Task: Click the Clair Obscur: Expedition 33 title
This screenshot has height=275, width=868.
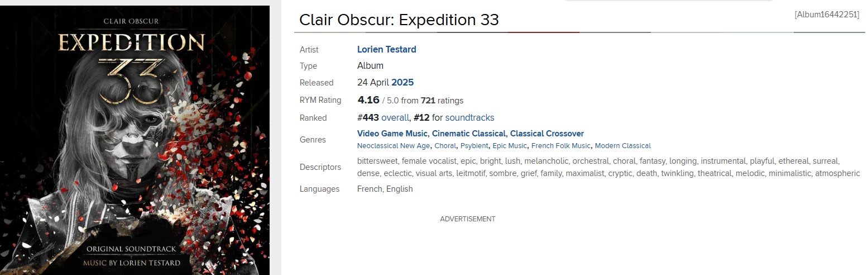Action: pos(399,20)
